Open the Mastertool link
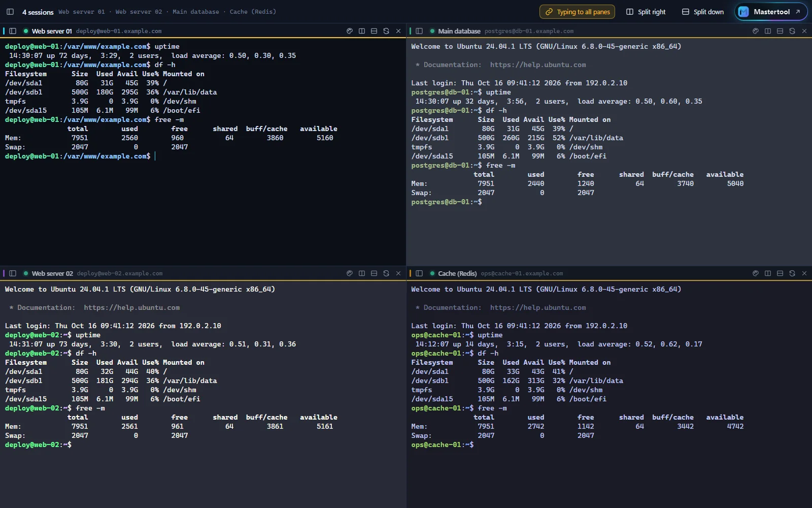Screen dimensions: 812x508 coord(771,12)
